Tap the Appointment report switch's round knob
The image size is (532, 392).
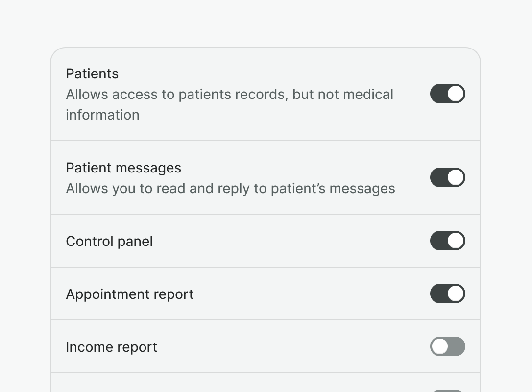(456, 294)
